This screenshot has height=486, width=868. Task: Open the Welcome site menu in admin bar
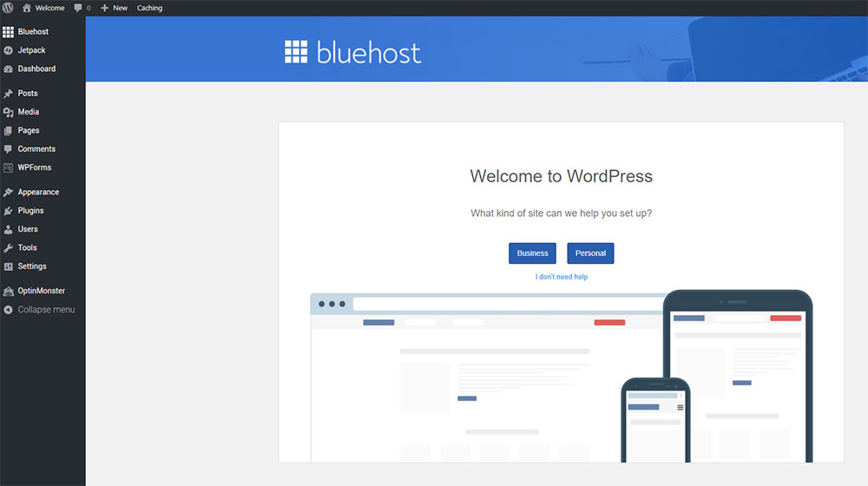[43, 8]
